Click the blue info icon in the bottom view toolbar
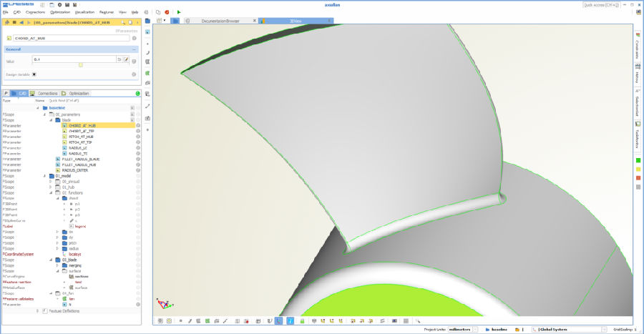Viewport: 644px width, 334px height. pyautogui.click(x=290, y=321)
